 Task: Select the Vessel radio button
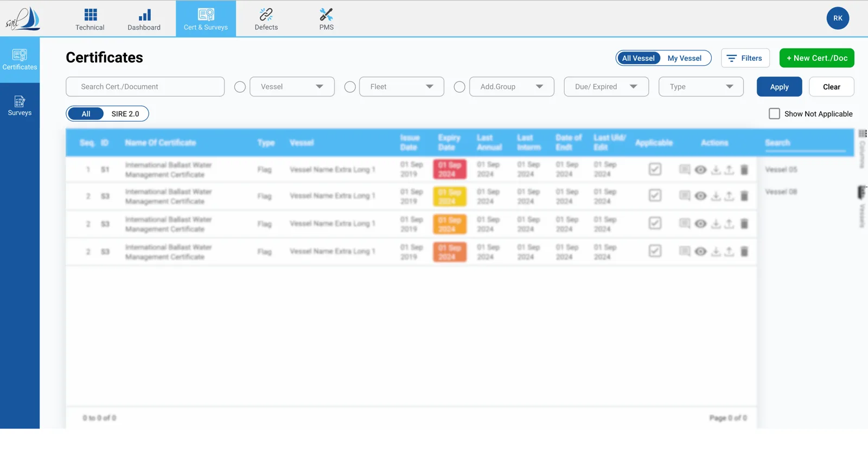[240, 87]
